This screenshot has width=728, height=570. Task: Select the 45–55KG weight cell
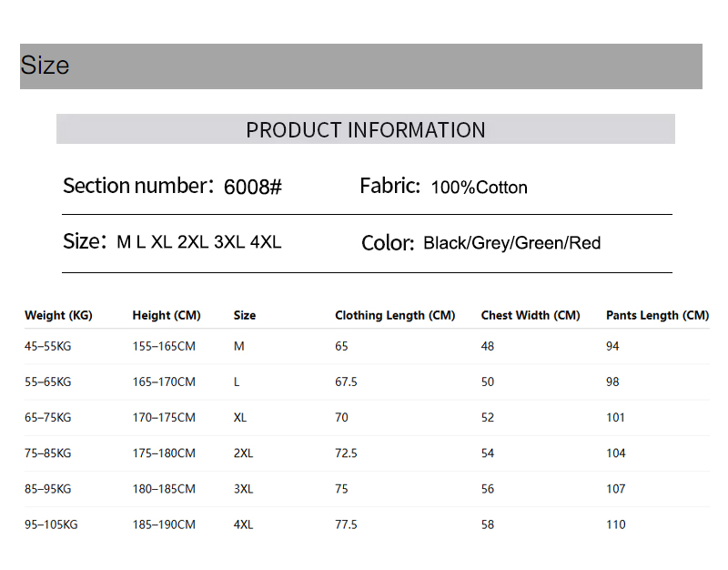point(47,346)
